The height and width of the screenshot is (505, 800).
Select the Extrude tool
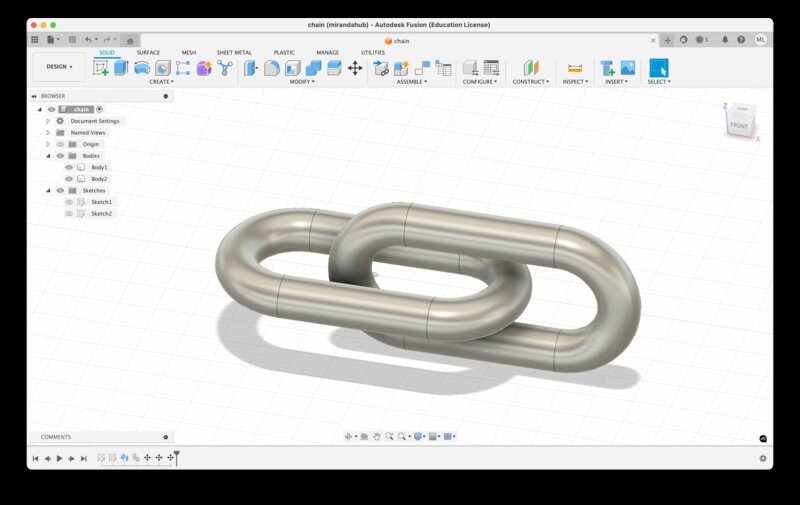click(121, 68)
